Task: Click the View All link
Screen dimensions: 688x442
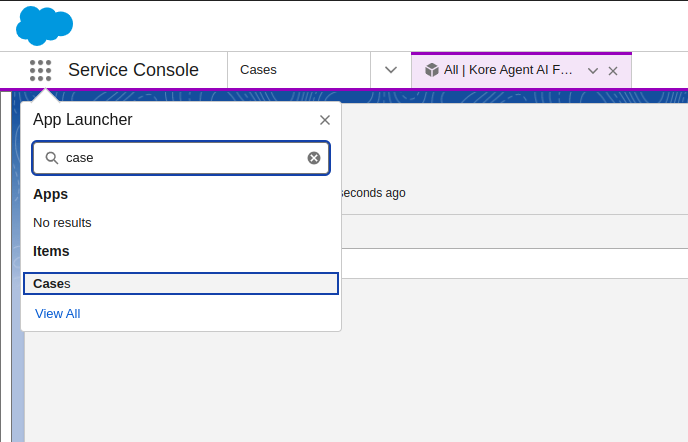Action: click(x=57, y=314)
